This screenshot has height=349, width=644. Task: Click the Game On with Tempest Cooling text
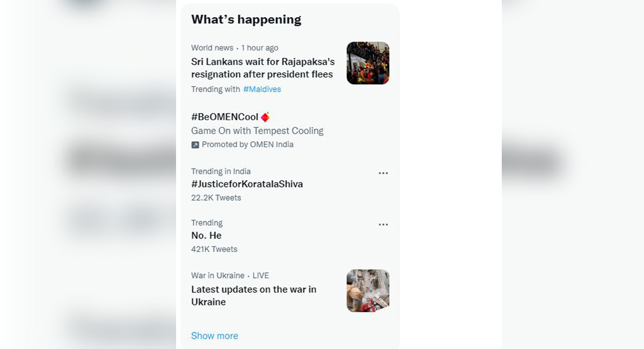point(258,130)
